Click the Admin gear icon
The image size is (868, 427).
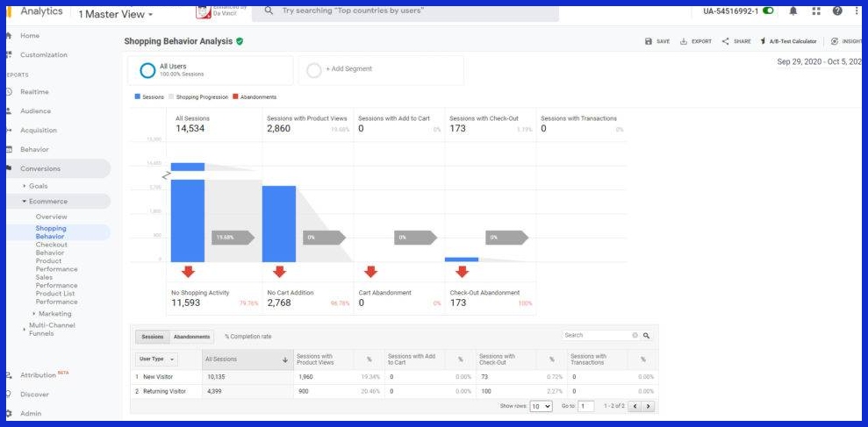(x=9, y=413)
